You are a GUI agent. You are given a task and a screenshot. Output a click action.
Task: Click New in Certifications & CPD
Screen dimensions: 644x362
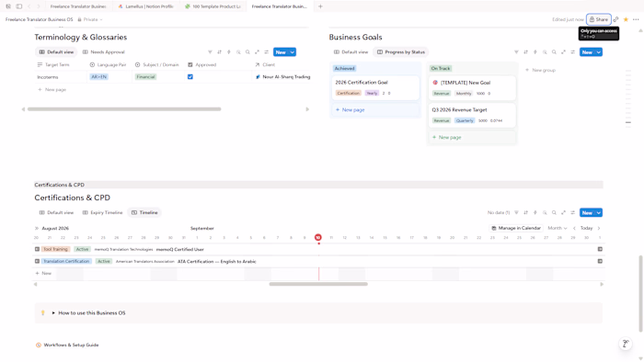tap(587, 212)
